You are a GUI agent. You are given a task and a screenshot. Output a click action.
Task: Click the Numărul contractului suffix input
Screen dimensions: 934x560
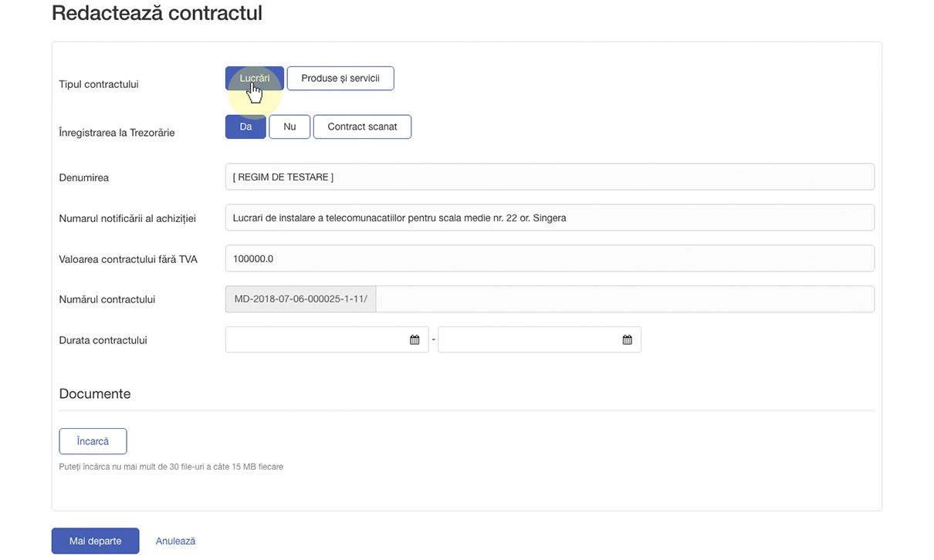pyautogui.click(x=625, y=299)
